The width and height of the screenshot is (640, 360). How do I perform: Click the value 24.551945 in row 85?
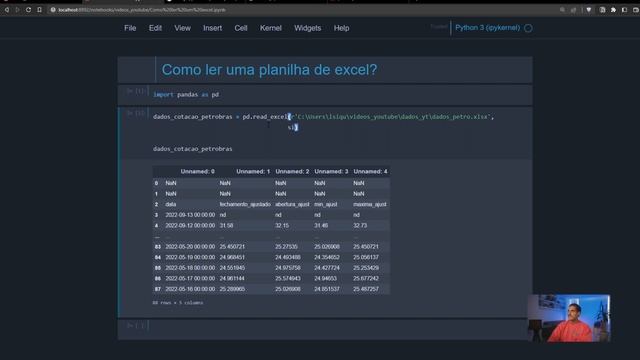point(232,268)
